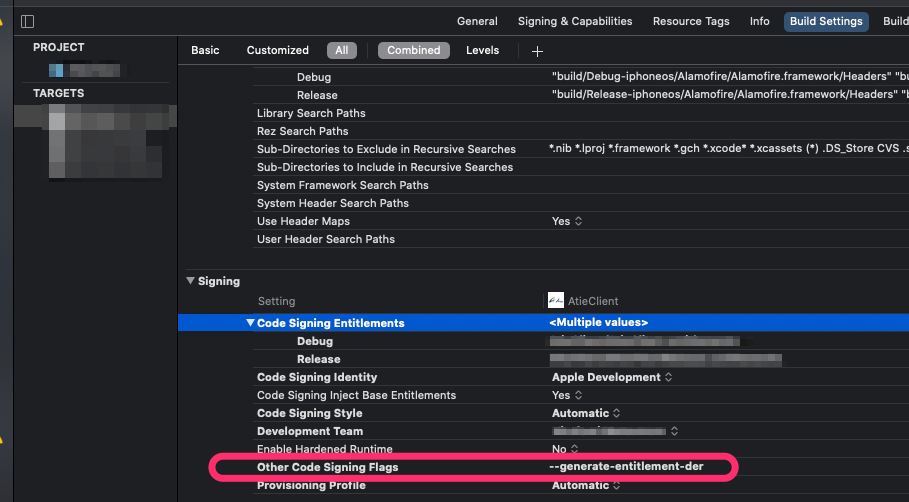Collapse Code Signing Entitlements row
The width and height of the screenshot is (909, 502).
(250, 323)
